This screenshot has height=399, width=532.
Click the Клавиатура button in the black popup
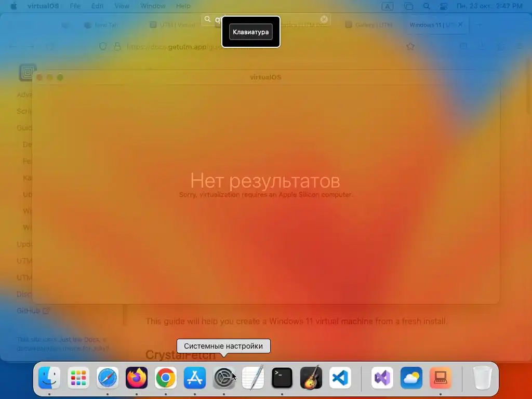click(x=251, y=32)
